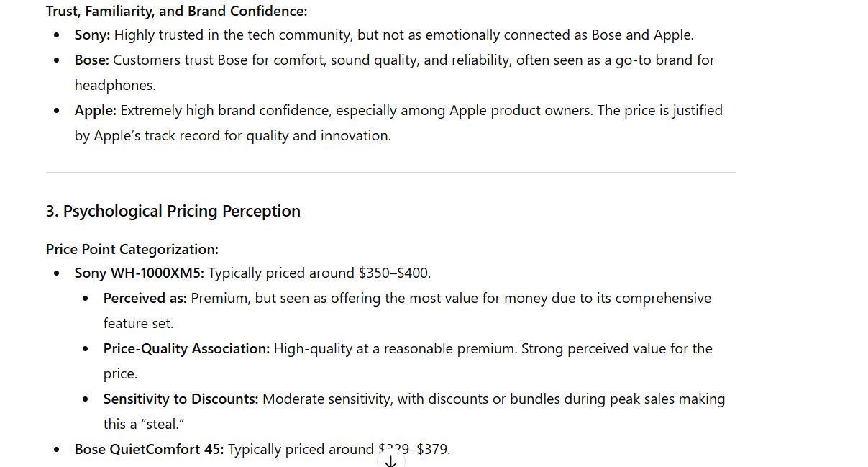Click the bullet point before 'Sony WH-1000XM5'

pos(57,273)
